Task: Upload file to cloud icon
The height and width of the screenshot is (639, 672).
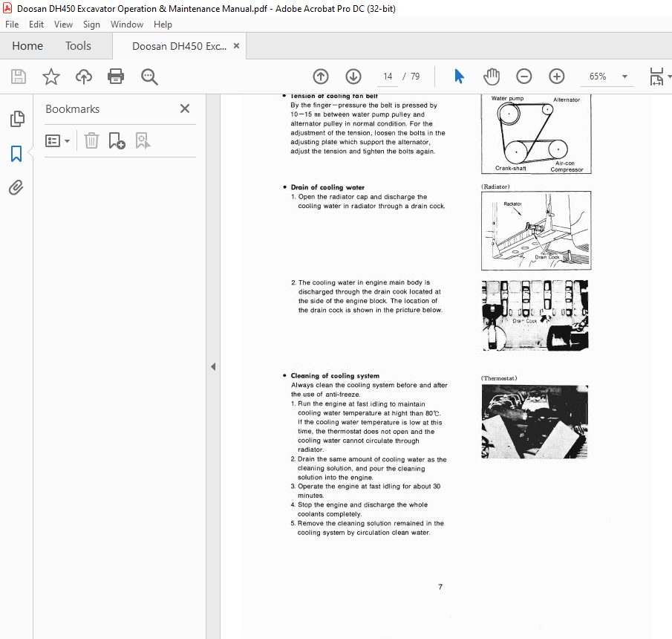Action: tap(84, 77)
